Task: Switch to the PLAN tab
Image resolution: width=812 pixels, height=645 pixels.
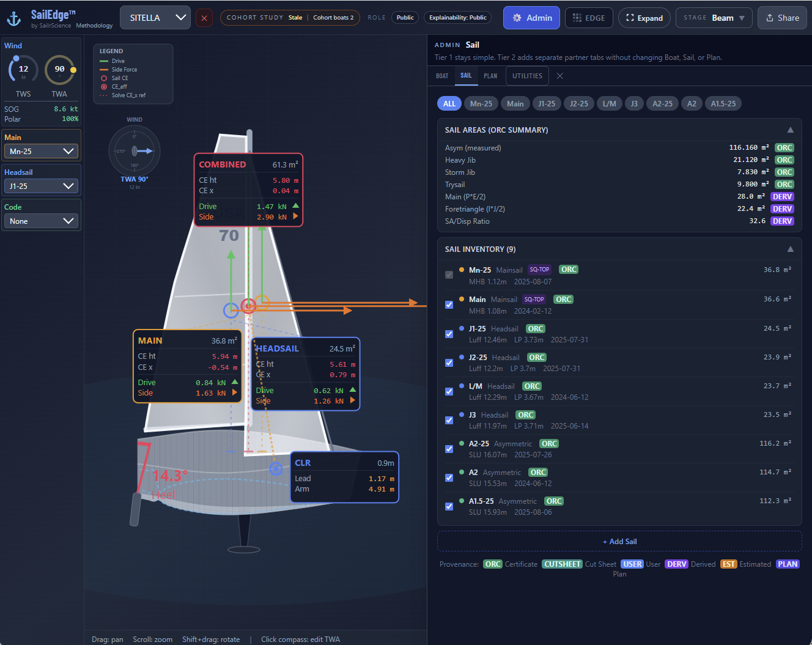Action: pos(490,76)
